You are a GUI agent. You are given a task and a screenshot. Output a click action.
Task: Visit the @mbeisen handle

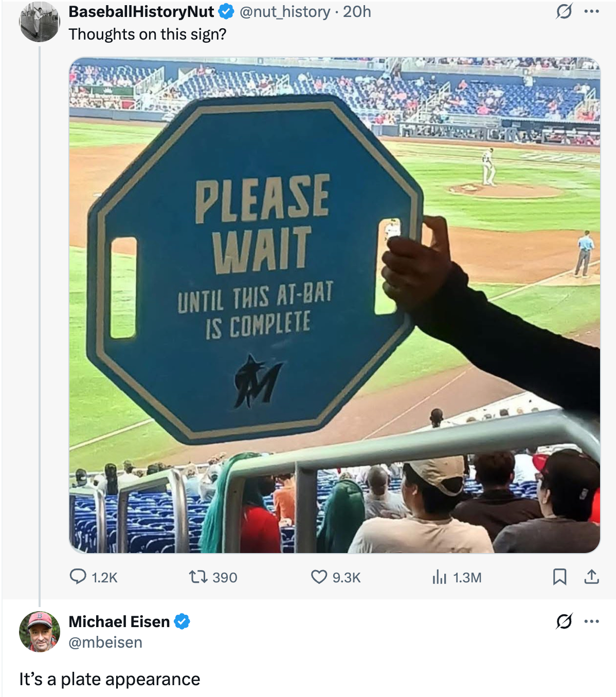coord(105,642)
